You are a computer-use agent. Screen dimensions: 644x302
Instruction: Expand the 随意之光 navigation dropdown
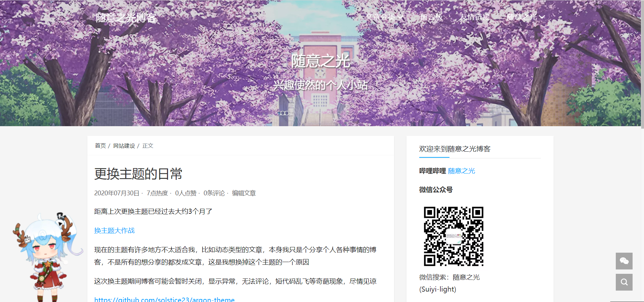coord(525,17)
